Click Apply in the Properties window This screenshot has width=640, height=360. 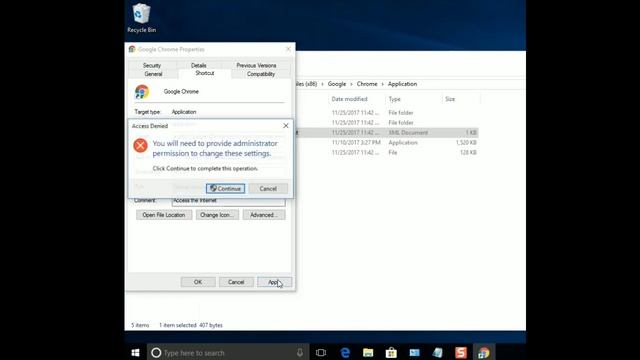point(274,282)
